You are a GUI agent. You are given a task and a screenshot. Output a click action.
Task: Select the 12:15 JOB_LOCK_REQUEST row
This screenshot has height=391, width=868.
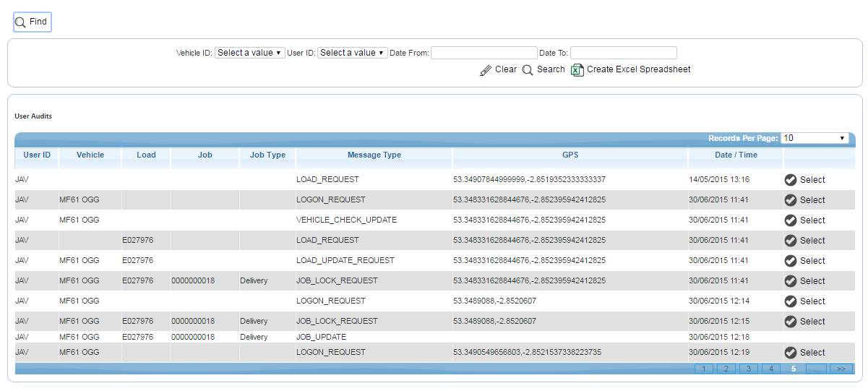[x=804, y=322]
